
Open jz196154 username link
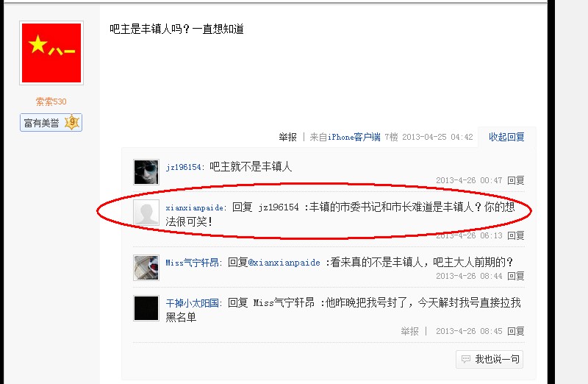[x=183, y=167]
